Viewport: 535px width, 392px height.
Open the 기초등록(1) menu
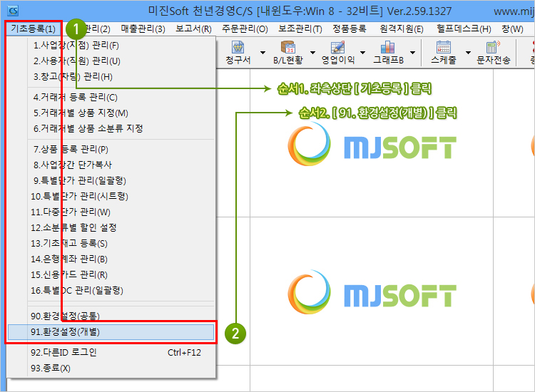[x=33, y=29]
